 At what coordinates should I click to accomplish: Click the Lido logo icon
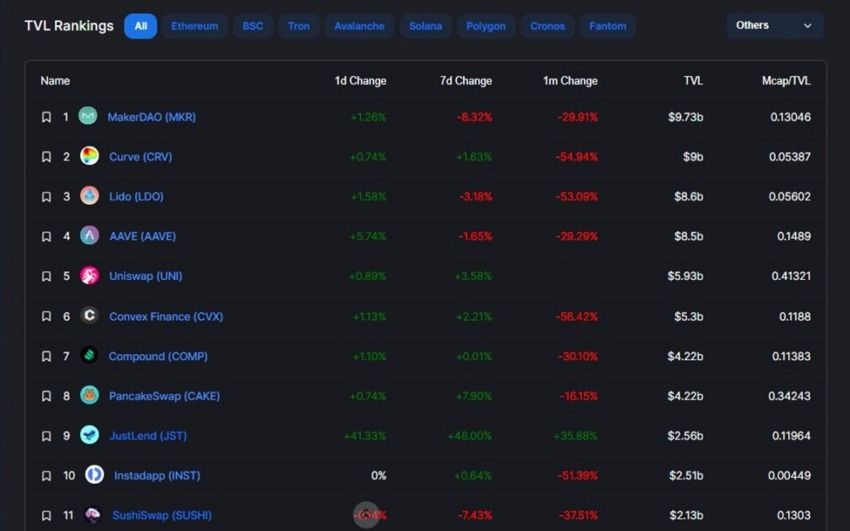click(x=89, y=196)
